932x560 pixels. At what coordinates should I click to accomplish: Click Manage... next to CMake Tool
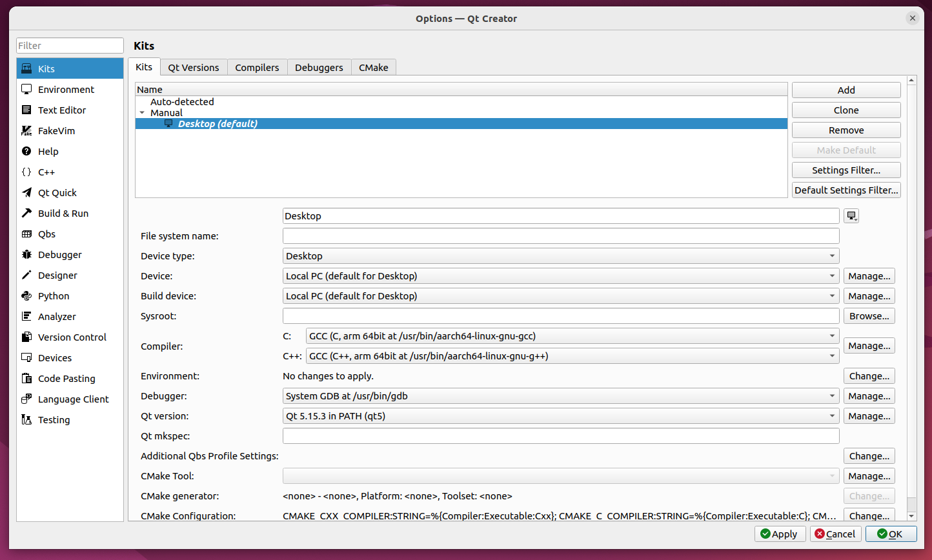pyautogui.click(x=869, y=476)
